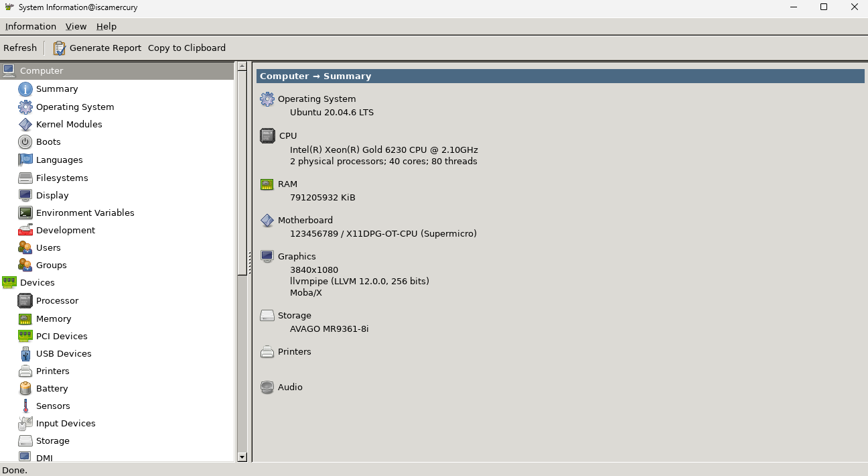
Task: Click the Environment Variables terminal icon
Action: point(25,213)
